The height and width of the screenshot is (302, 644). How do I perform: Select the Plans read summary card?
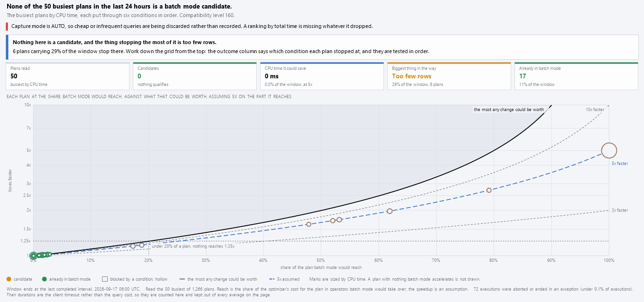[67, 76]
